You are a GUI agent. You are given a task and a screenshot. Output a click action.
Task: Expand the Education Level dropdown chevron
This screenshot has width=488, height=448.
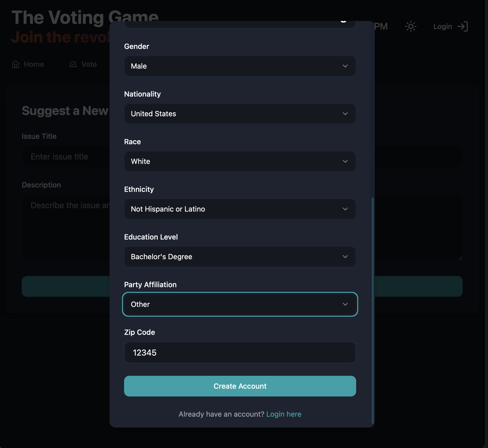345,257
